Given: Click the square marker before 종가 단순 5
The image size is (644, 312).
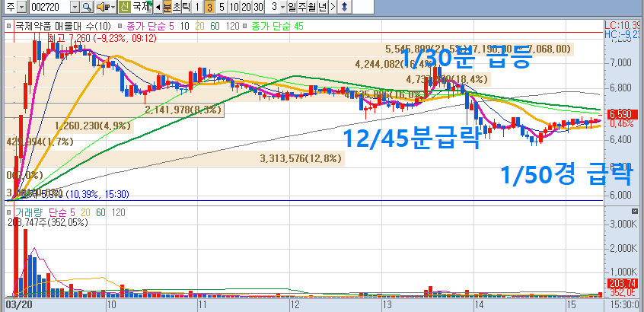Looking at the screenshot, I should pyautogui.click(x=120, y=27).
